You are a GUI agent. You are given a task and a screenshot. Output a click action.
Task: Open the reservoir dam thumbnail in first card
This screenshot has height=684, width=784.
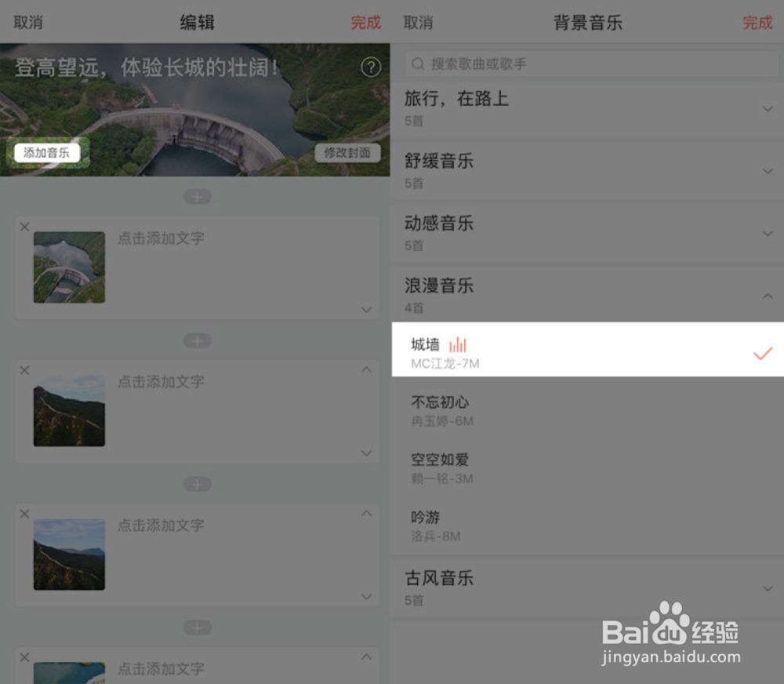69,267
